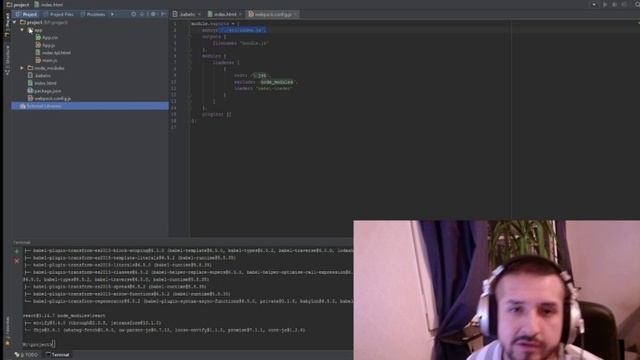Screen dimensions: 640x360
Task: Click the react node_modules line in terminal
Action: 64,316
